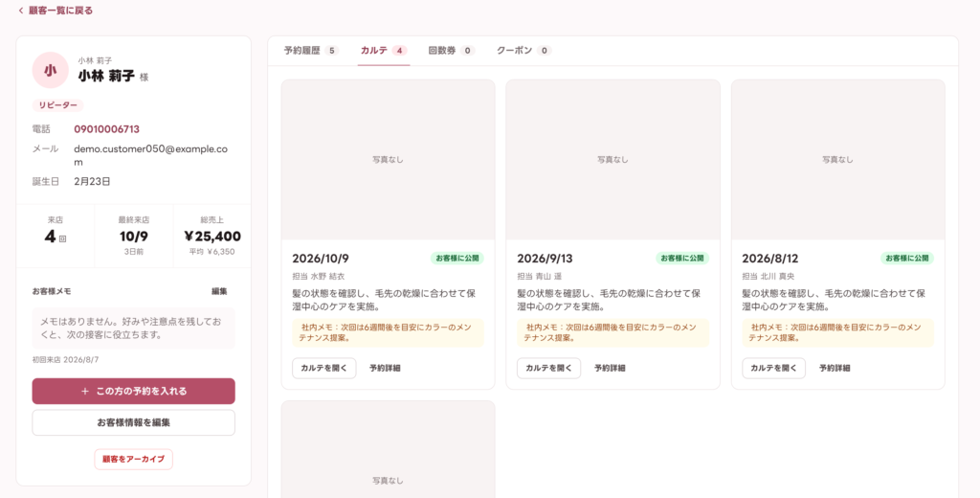
Task: Click photo placeholder of 2026/9/13 card
Action: (613, 160)
